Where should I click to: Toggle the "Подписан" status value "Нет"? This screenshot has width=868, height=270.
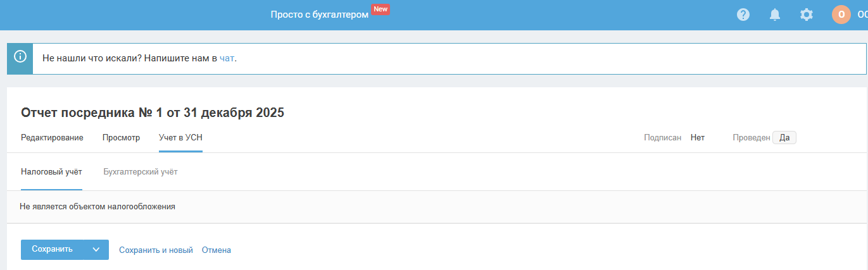(x=698, y=138)
